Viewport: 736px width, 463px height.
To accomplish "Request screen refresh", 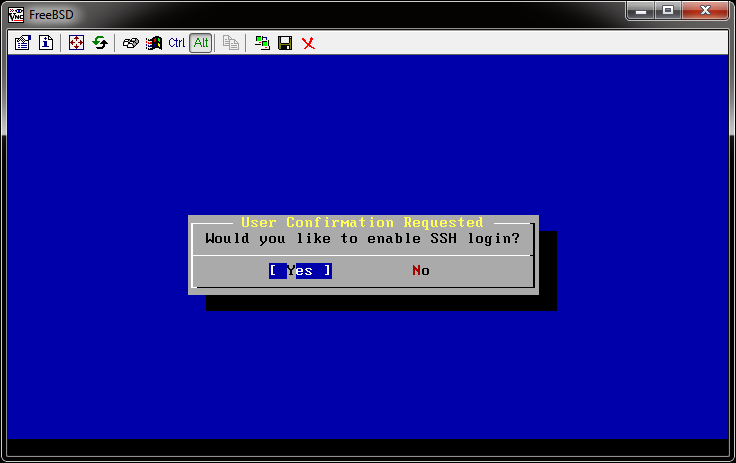I will 100,43.
